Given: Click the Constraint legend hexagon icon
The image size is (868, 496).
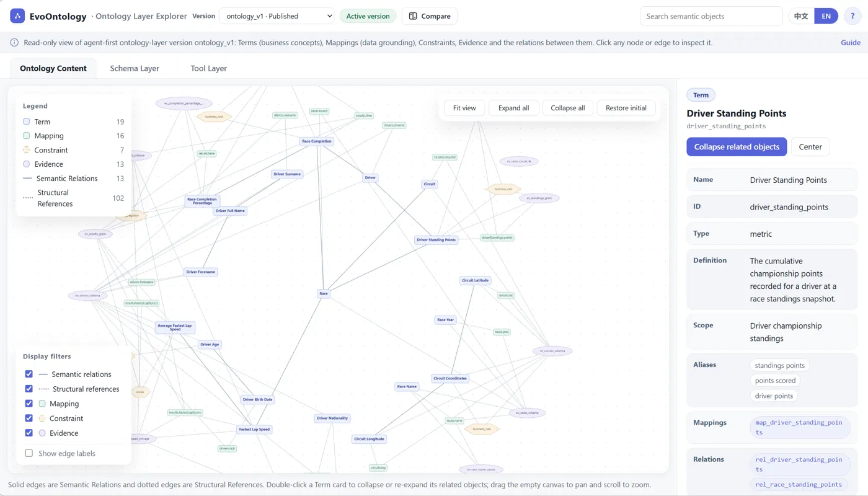Looking at the screenshot, I should pos(26,150).
